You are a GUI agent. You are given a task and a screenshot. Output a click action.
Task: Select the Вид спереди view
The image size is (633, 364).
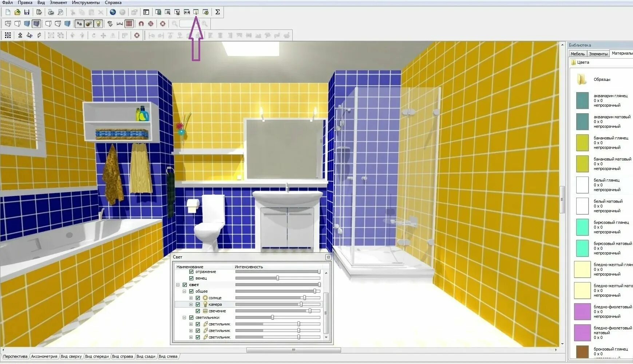[97, 356]
